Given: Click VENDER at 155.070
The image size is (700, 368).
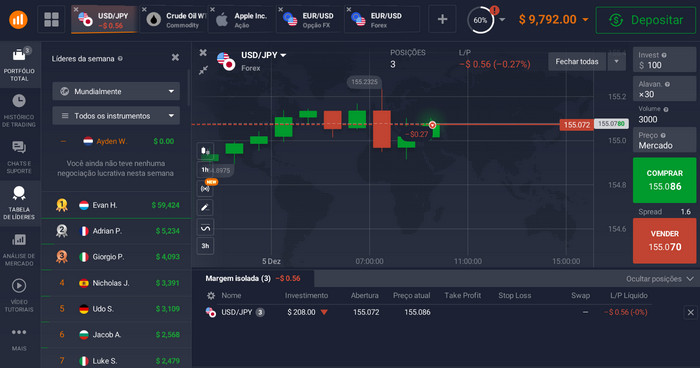Looking at the screenshot, I should point(664,241).
